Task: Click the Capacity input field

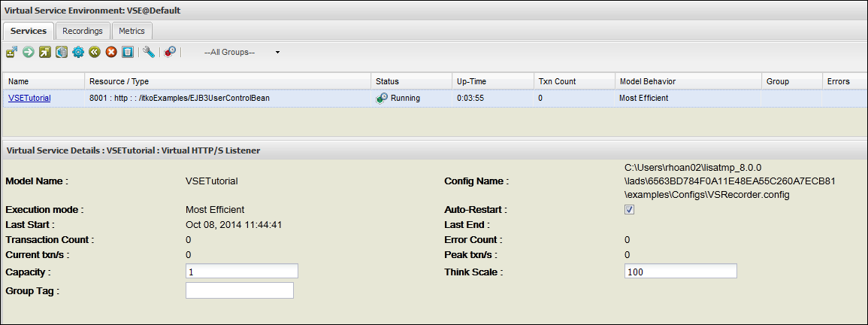Action: pos(242,272)
